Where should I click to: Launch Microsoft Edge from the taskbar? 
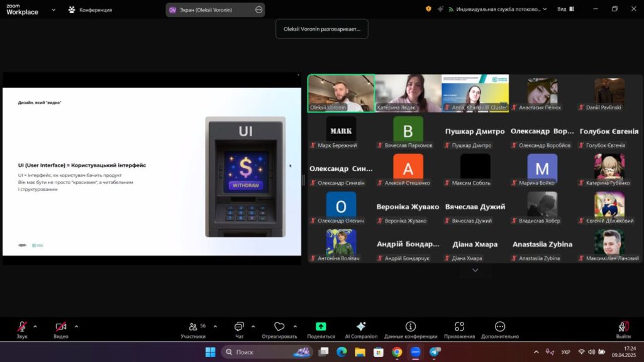pos(341,352)
